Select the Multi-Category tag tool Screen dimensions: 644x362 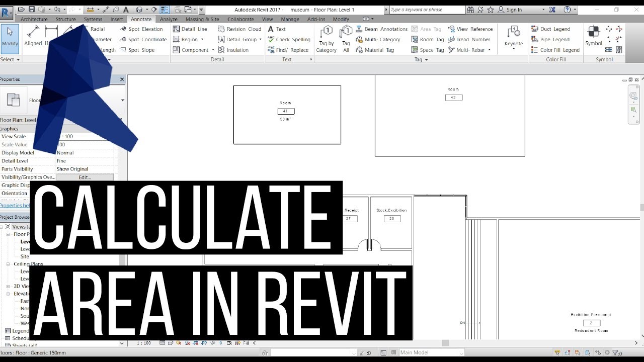pyautogui.click(x=378, y=40)
